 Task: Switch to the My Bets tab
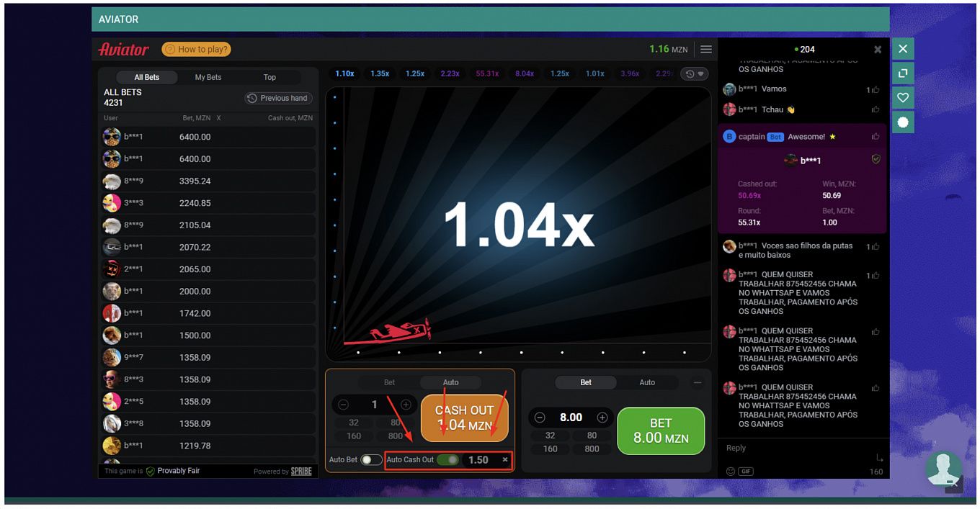point(208,77)
